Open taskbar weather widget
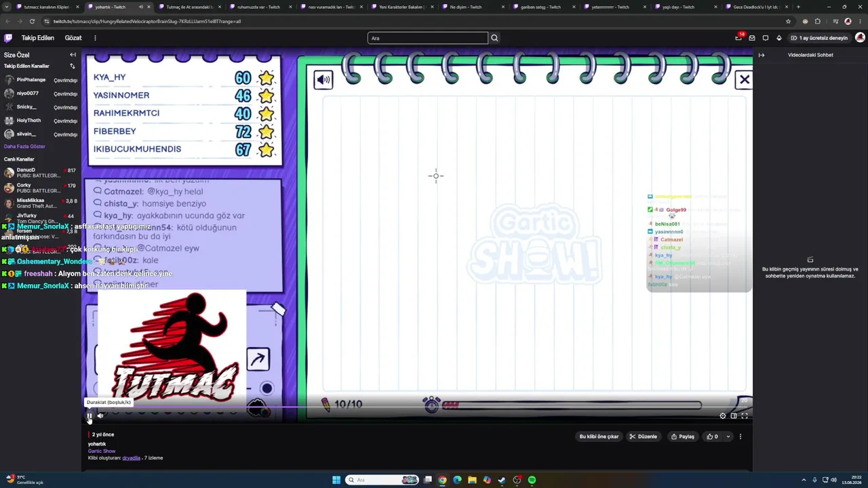868x488 pixels. tap(24, 480)
